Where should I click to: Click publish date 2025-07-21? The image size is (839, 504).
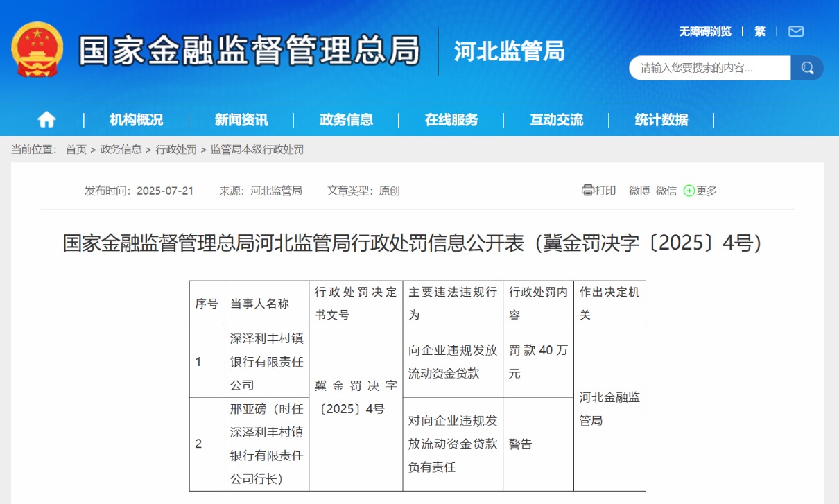pos(165,191)
